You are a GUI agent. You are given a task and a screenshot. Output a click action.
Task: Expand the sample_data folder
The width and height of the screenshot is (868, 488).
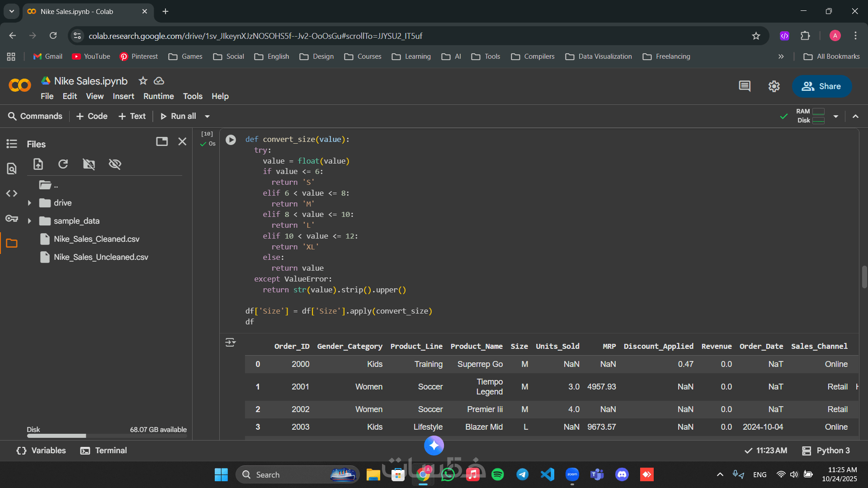click(x=29, y=221)
